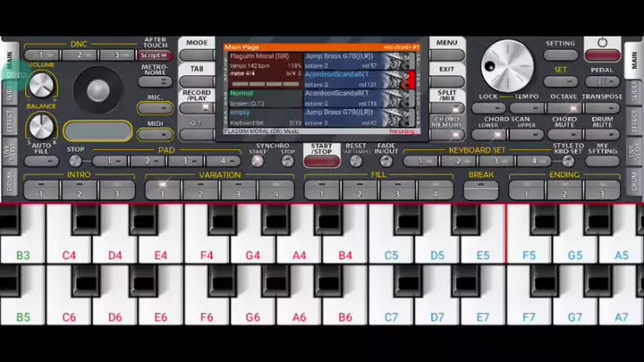The height and width of the screenshot is (362, 644).
Task: Click the round STOP pad button
Action: tap(75, 162)
